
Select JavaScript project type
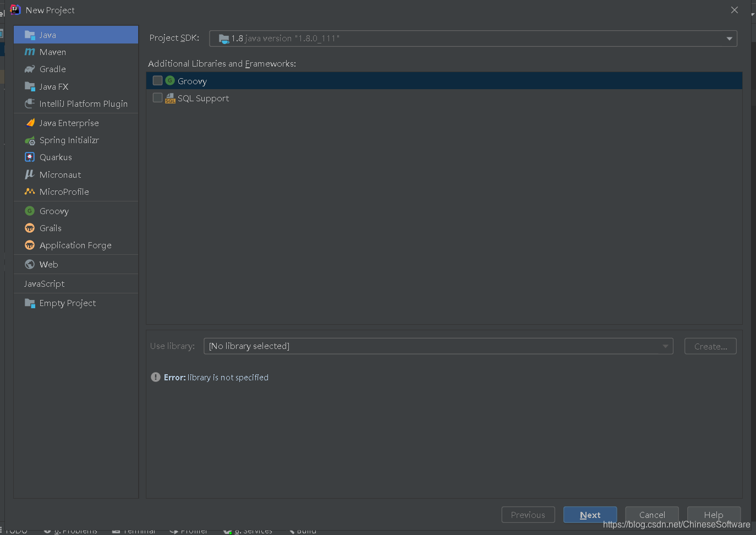click(x=76, y=283)
